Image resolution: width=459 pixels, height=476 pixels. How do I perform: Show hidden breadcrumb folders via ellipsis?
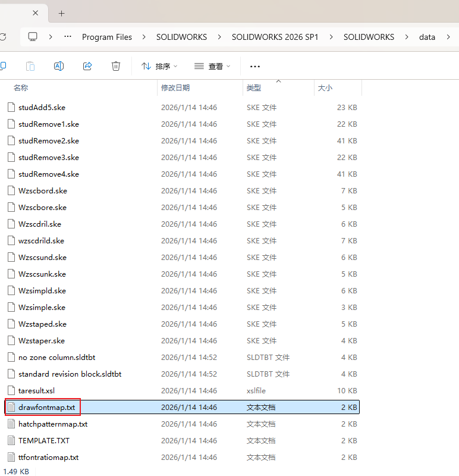[68, 37]
